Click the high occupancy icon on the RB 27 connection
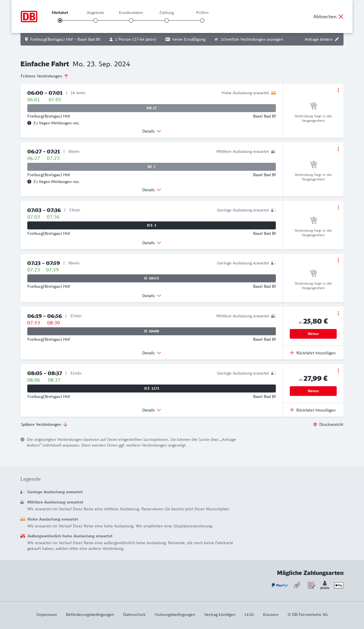 [274, 93]
